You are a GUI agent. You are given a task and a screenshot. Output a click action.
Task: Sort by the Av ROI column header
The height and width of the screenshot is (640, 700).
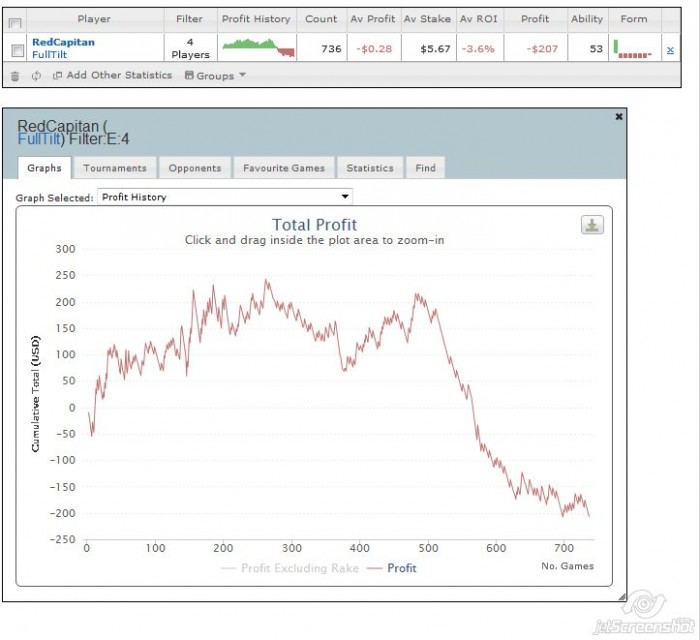click(479, 19)
